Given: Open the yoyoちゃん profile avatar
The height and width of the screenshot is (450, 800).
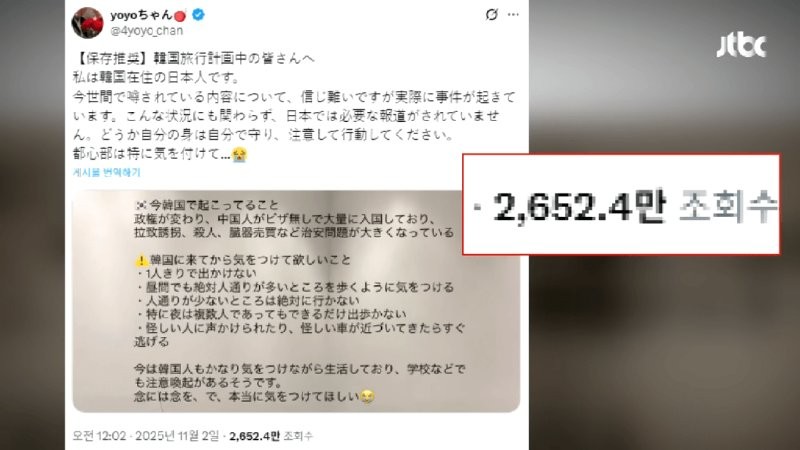Looking at the screenshot, I should (x=88, y=22).
